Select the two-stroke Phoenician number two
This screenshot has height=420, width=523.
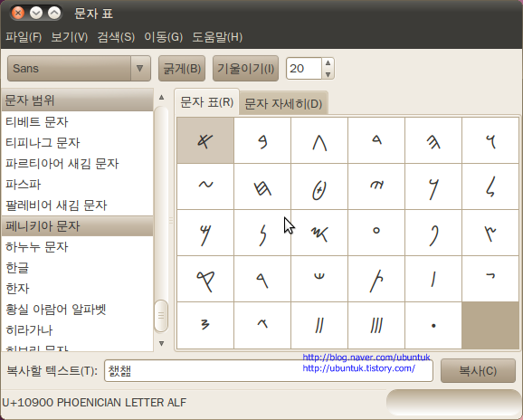point(319,325)
